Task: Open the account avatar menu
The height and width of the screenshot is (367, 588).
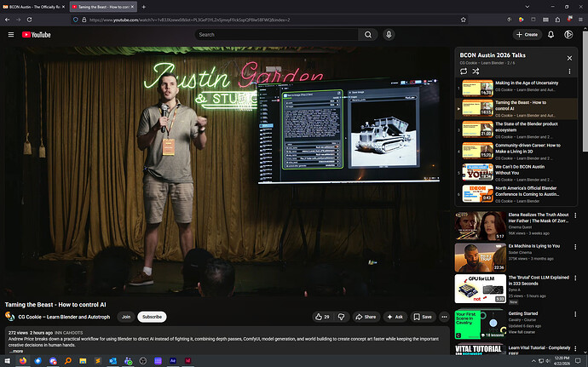Action: pyautogui.click(x=568, y=35)
